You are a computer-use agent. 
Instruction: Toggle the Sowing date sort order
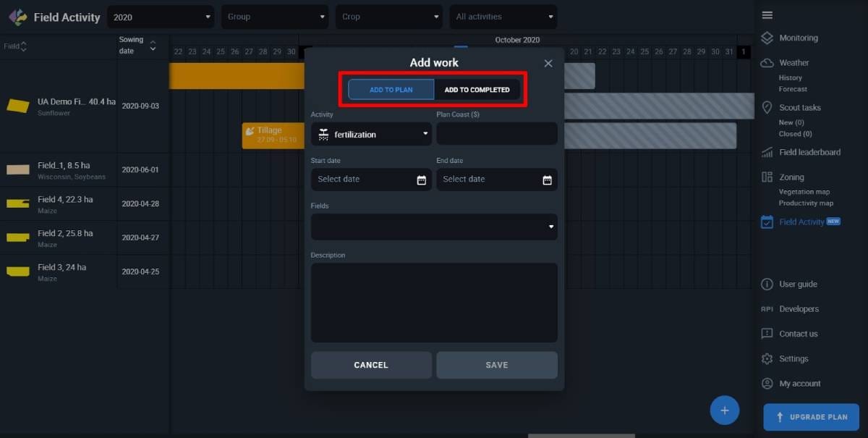click(x=153, y=44)
